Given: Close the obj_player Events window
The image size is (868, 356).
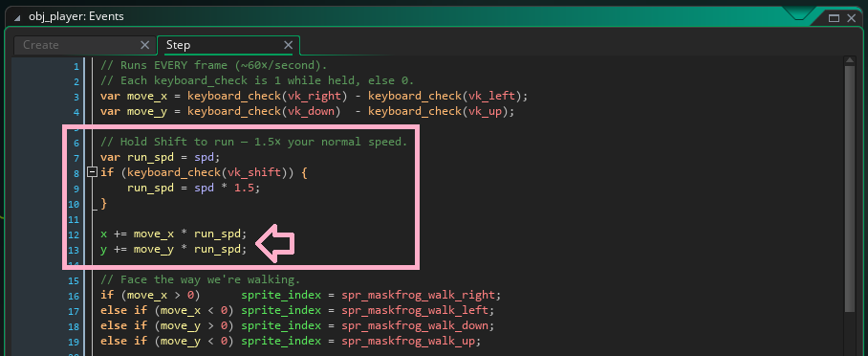Looking at the screenshot, I should point(852,18).
